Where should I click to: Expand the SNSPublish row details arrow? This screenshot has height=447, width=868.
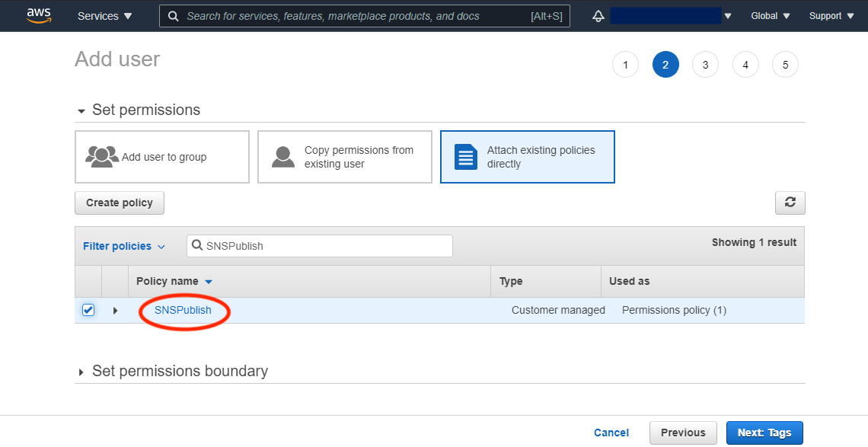pos(115,310)
